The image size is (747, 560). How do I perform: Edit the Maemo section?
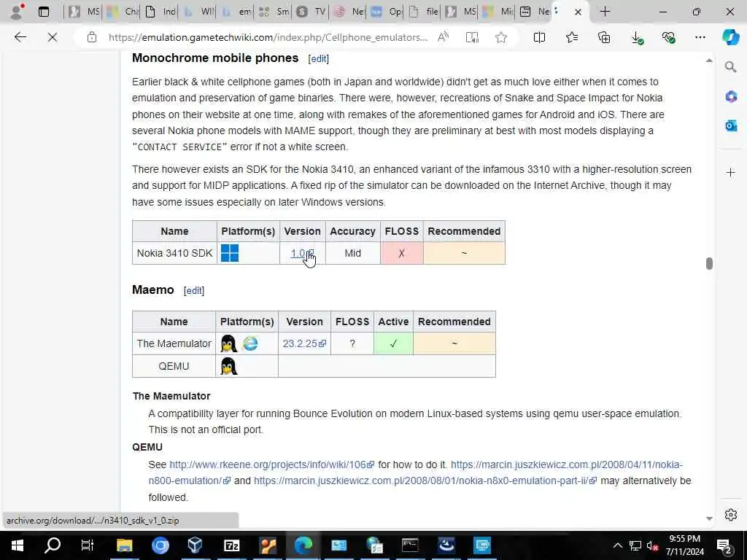point(194,290)
